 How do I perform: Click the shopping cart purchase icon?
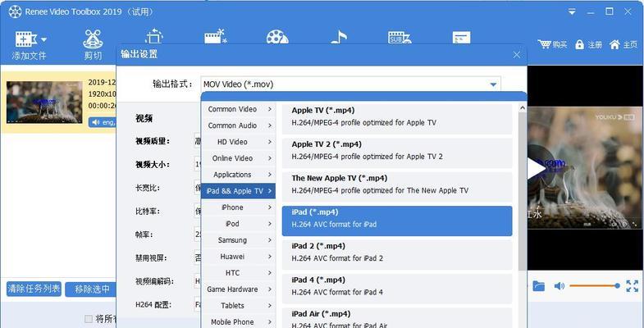pyautogui.click(x=544, y=44)
